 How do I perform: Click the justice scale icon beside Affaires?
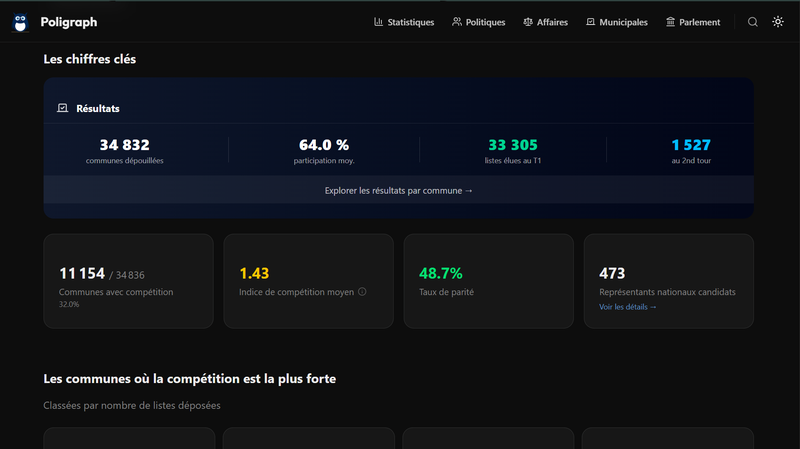528,22
